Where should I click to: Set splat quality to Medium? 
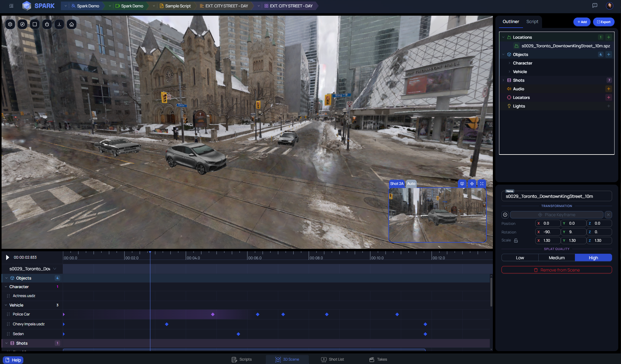tap(556, 258)
